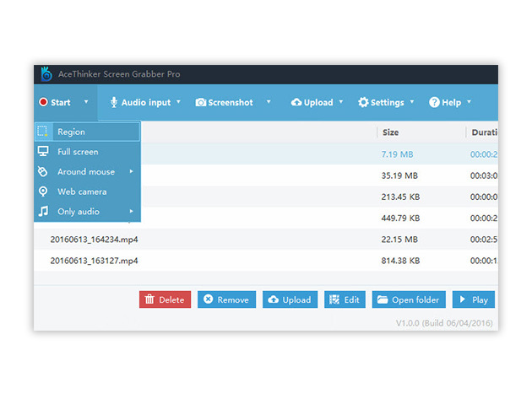Click the Settings gear icon
This screenshot has height=399, width=532.
tap(363, 102)
